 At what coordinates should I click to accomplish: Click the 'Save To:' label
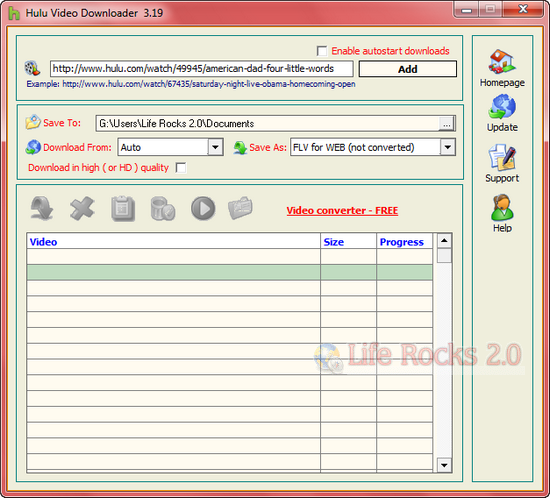[62, 123]
